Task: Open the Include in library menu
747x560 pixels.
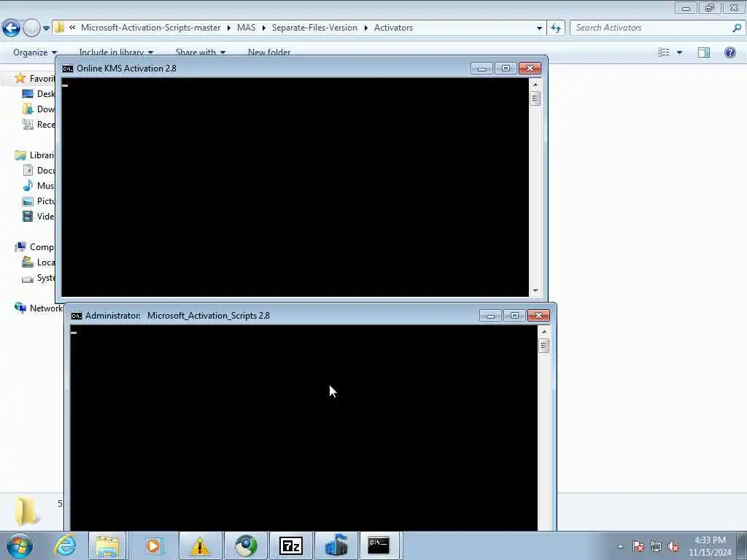Action: point(116,52)
